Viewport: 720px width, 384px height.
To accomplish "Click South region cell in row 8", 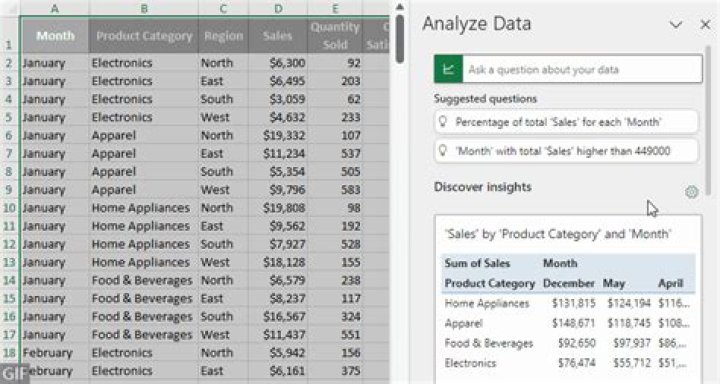I will [x=223, y=171].
